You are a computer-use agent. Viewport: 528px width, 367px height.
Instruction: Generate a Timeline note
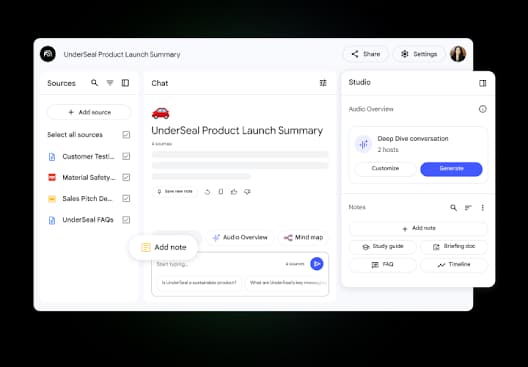click(x=454, y=265)
